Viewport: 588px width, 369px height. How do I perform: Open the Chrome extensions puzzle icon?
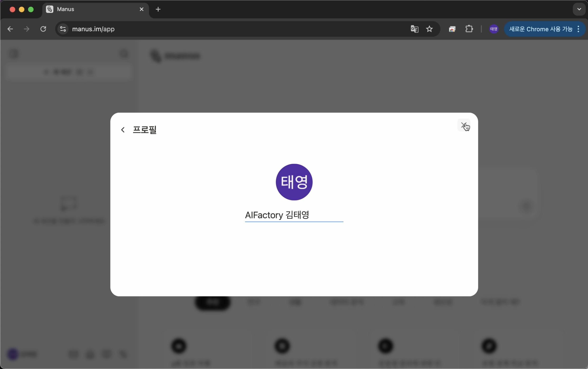point(469,29)
